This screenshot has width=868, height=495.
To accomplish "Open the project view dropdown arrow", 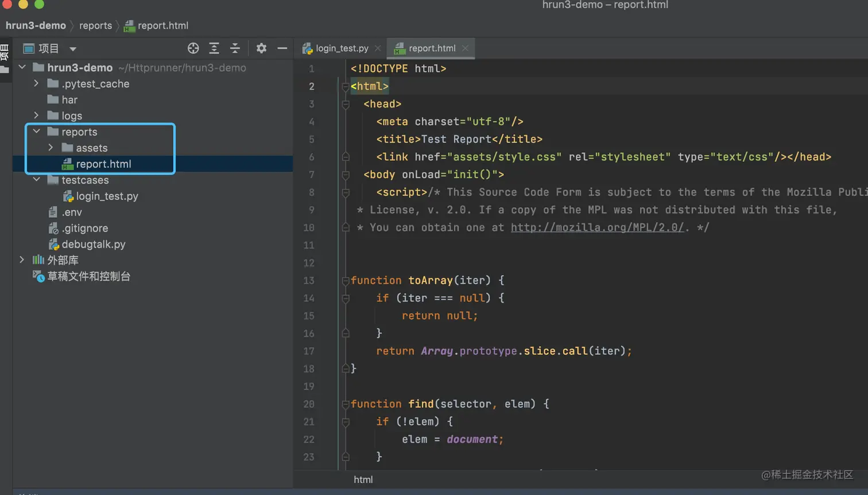I will pyautogui.click(x=73, y=49).
